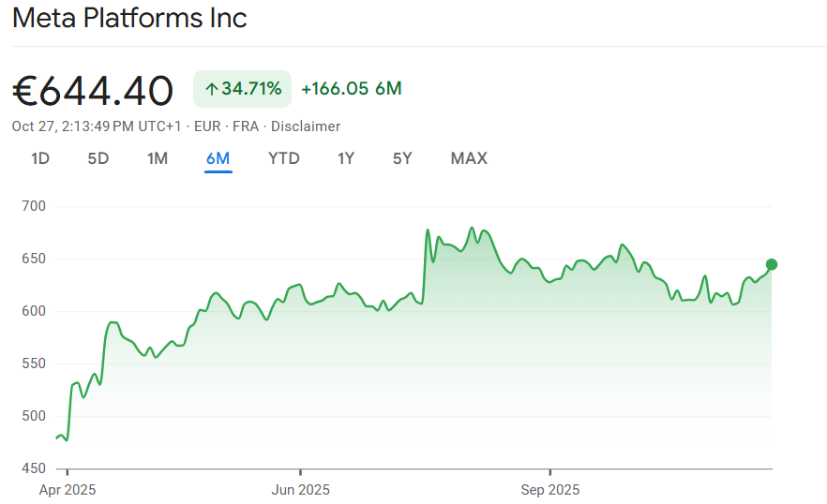Click the 700 value on the price axis
The height and width of the screenshot is (504, 827).
point(34,206)
